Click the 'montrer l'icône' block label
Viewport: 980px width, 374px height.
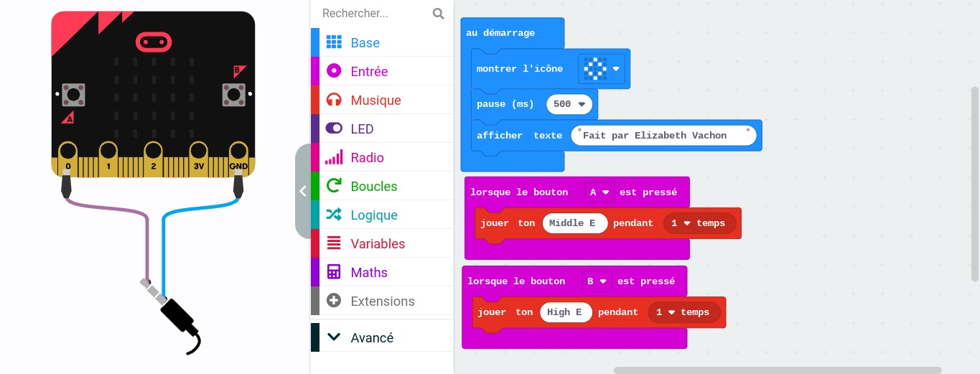pyautogui.click(x=520, y=69)
